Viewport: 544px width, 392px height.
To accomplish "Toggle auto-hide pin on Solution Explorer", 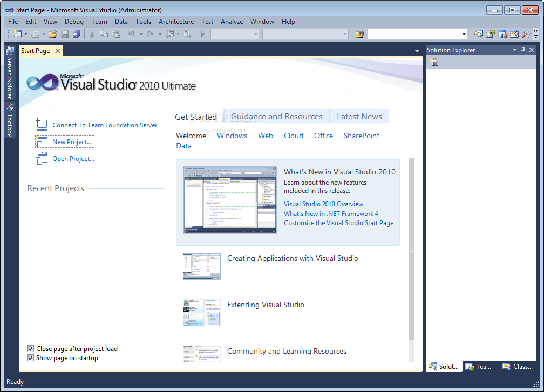I will point(523,50).
